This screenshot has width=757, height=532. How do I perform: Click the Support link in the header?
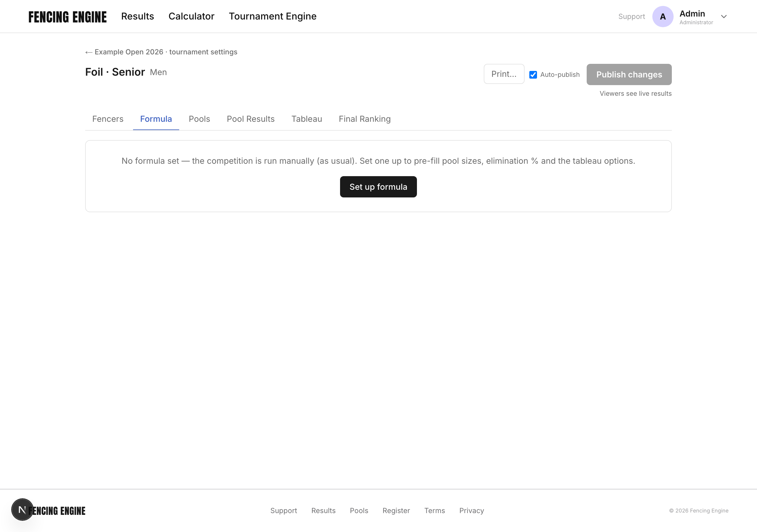631,17
